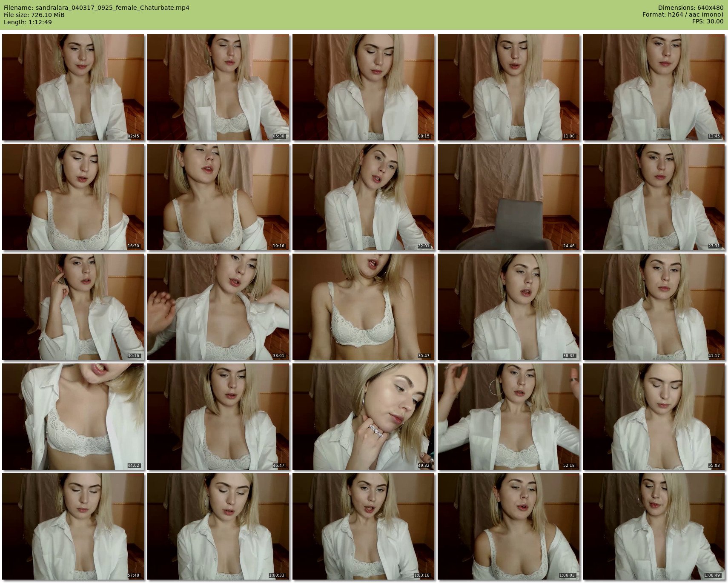Click the frame at 1:00:33
Image resolution: width=728 pixels, height=583 pixels.
tap(218, 526)
